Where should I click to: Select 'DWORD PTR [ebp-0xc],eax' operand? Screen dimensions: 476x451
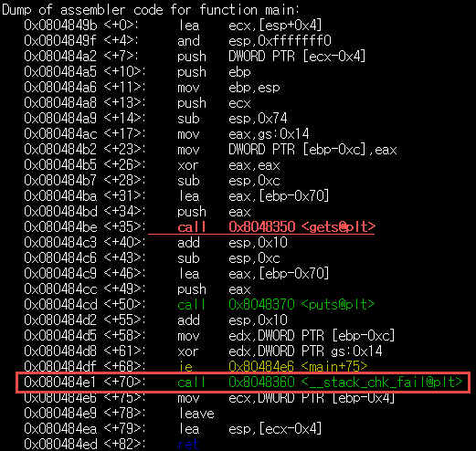point(312,150)
